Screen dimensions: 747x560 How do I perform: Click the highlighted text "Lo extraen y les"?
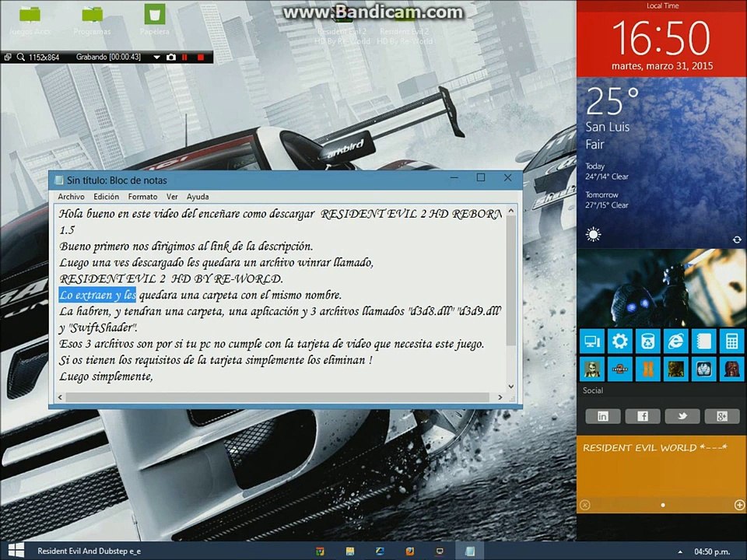98,296
